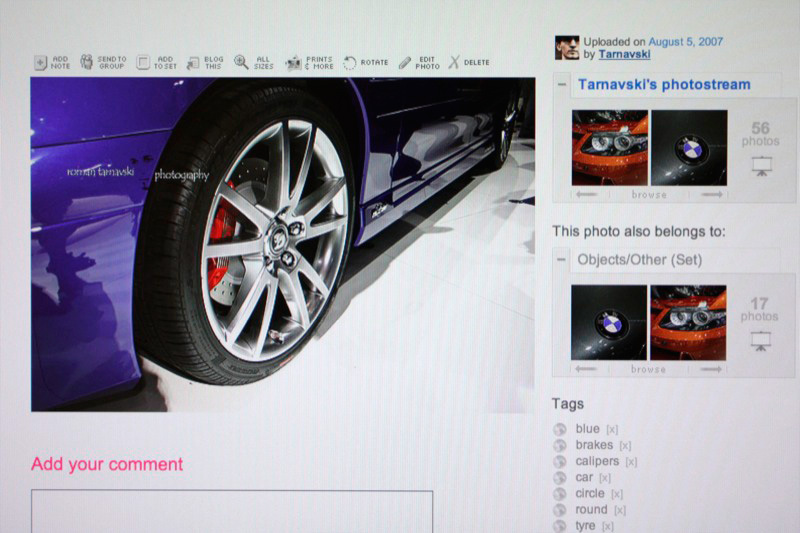Click the 56 photos count text
The image size is (800, 533).
click(x=761, y=134)
